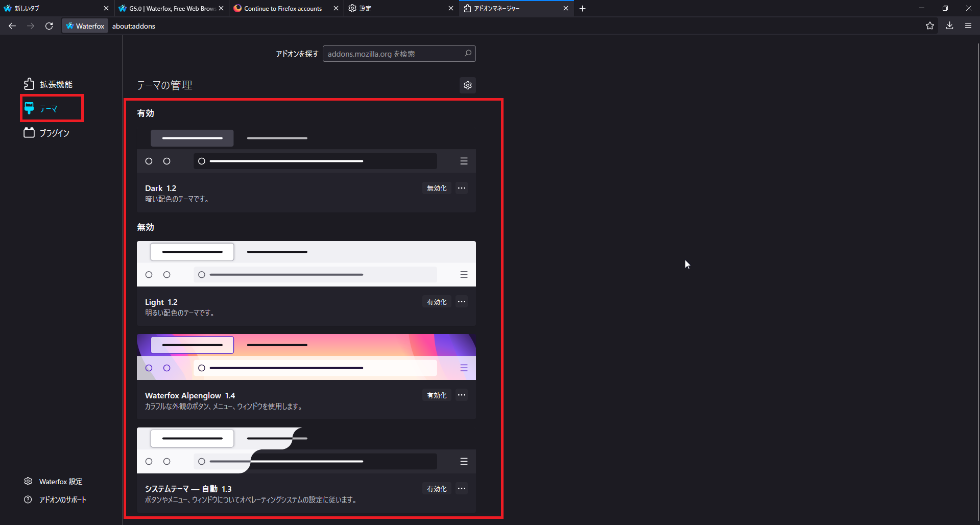This screenshot has height=525, width=980.
Task: Enable the Light theme with 有効化
Action: point(437,302)
